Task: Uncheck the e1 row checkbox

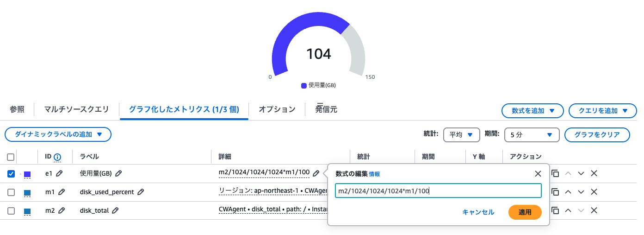Action: tap(11, 174)
